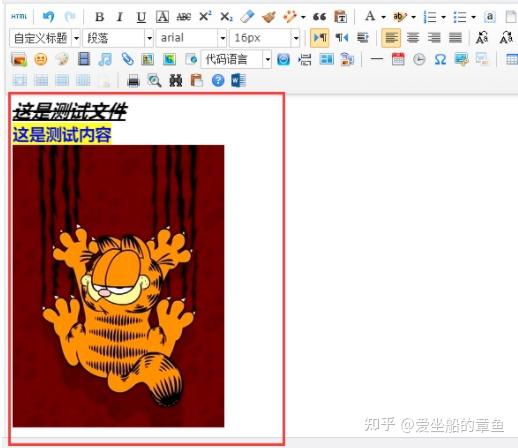Toggle bold formatting
The width and height of the screenshot is (518, 448).
(x=99, y=17)
